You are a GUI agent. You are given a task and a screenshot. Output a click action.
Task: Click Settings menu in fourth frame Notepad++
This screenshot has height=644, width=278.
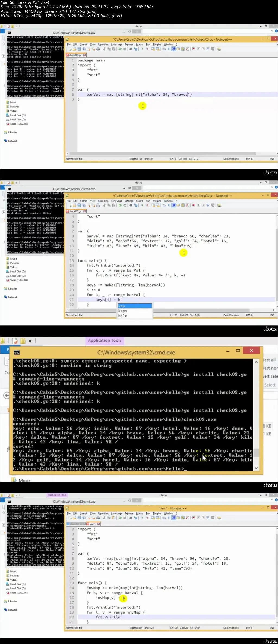(129, 514)
